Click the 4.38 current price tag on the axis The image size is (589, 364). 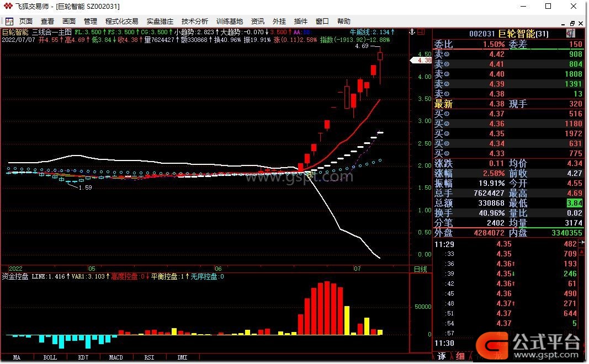[421, 61]
